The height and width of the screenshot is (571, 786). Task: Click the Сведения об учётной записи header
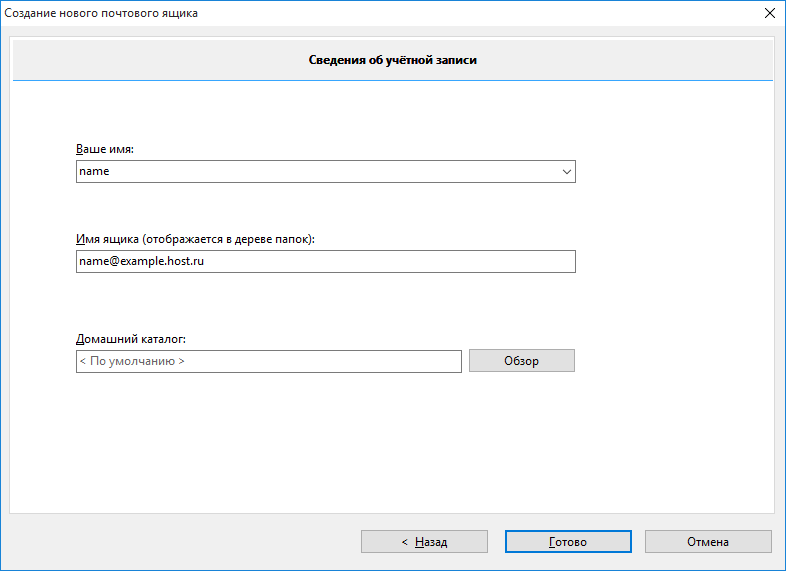pyautogui.click(x=392, y=60)
